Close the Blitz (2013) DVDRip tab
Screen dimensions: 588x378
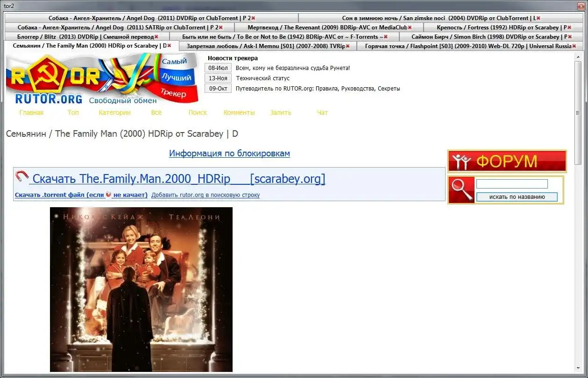tap(156, 37)
